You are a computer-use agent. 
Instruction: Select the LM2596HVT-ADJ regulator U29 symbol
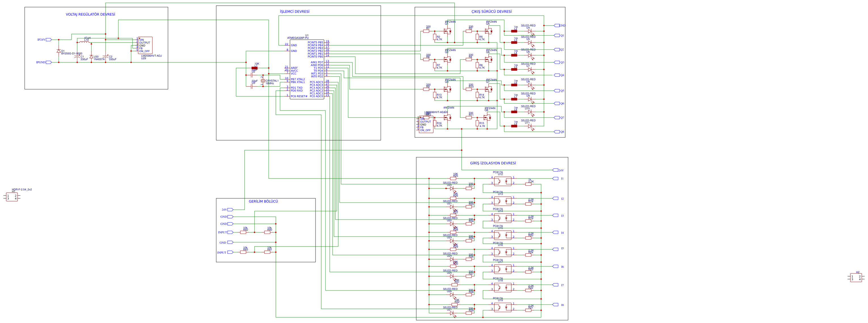coord(145,45)
